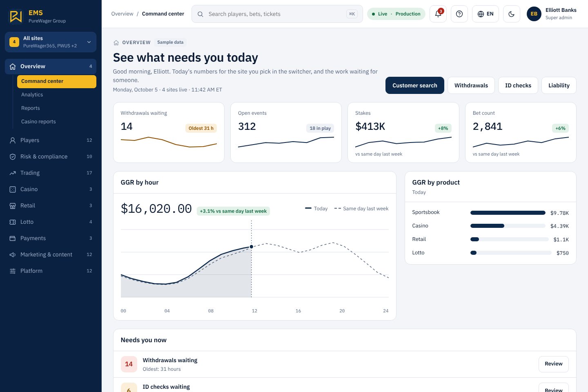Click the Retail store icon

(13, 205)
